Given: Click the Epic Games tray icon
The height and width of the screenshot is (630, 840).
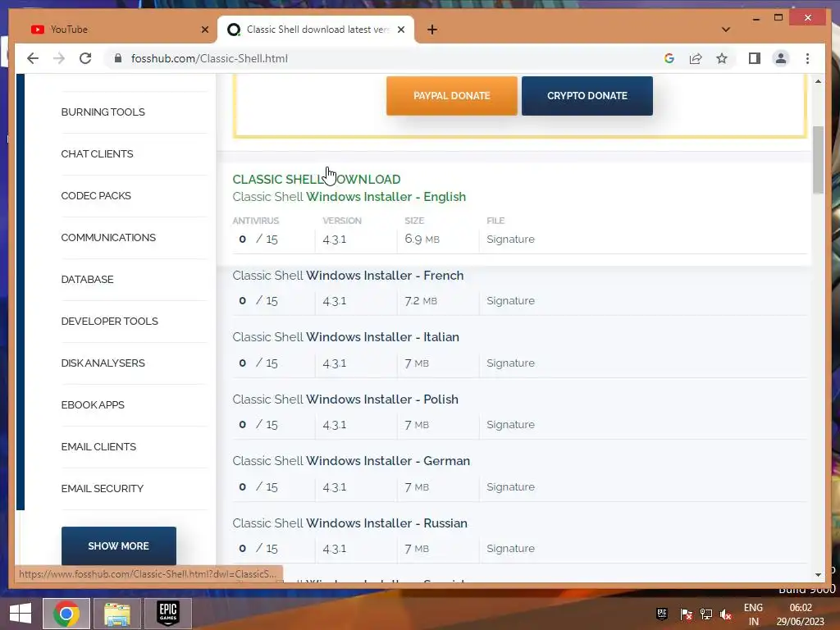Looking at the screenshot, I should [x=662, y=614].
